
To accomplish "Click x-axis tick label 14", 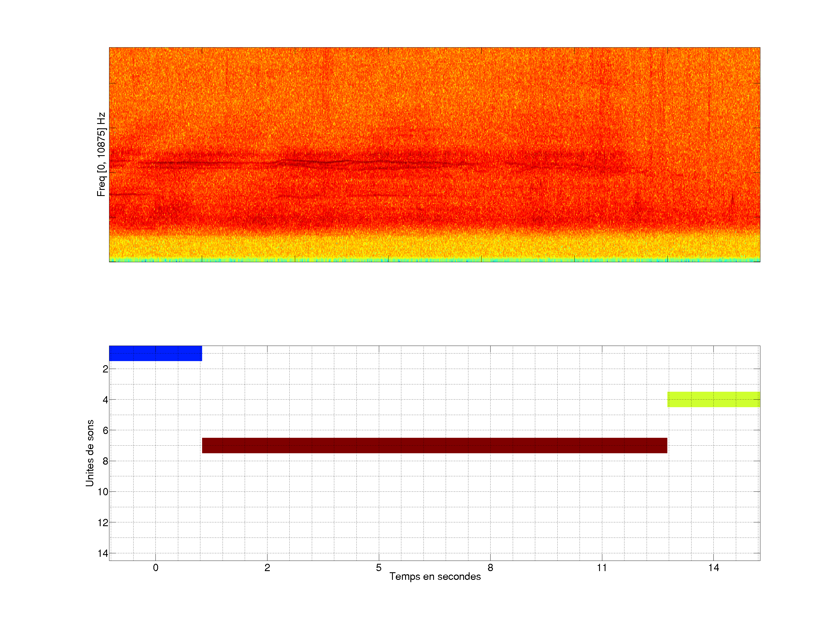I will 713,568.
